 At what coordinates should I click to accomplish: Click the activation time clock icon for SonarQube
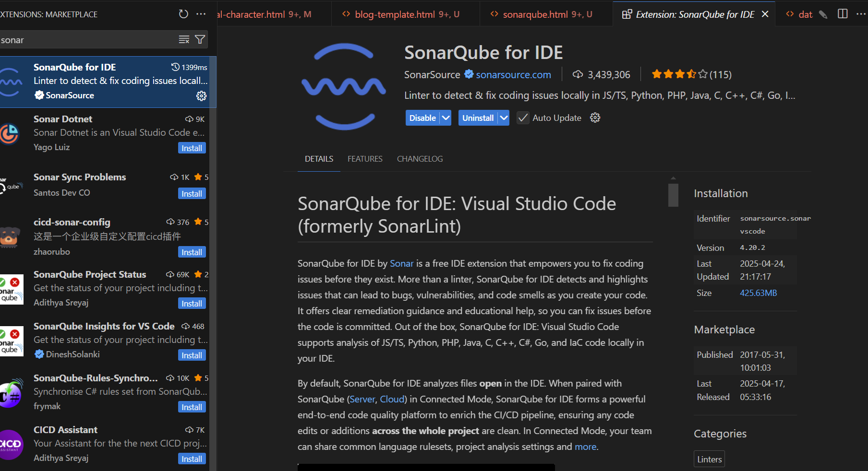175,67
